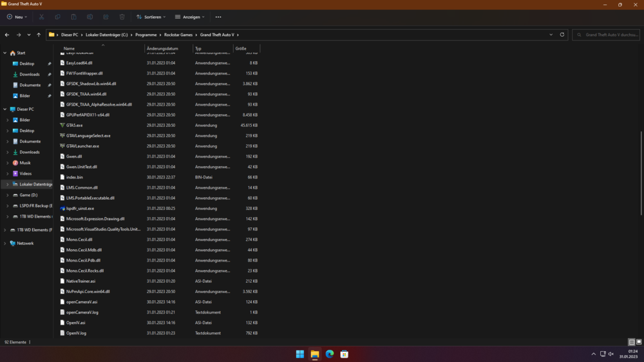Select the OpenIV.asi file
644x362 pixels.
click(x=75, y=323)
